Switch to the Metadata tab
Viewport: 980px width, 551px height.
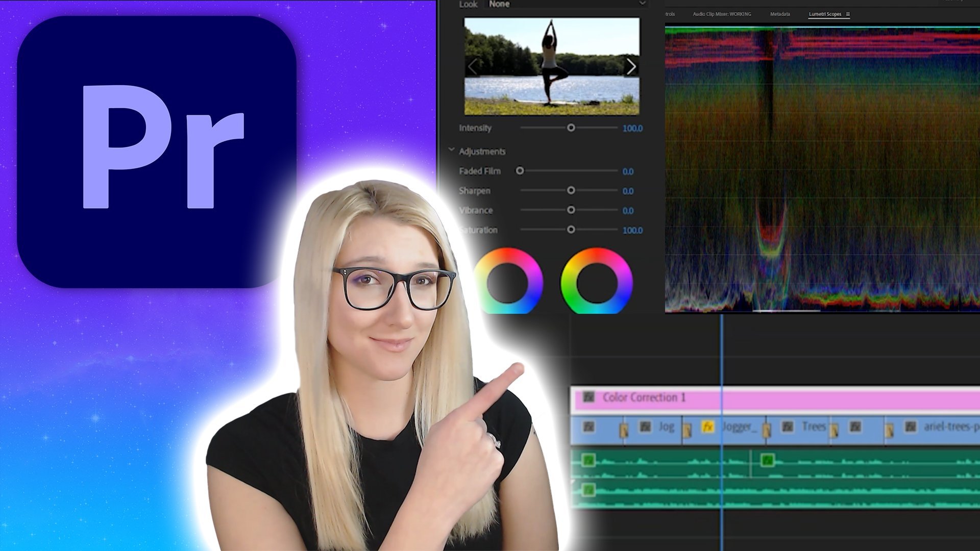780,14
